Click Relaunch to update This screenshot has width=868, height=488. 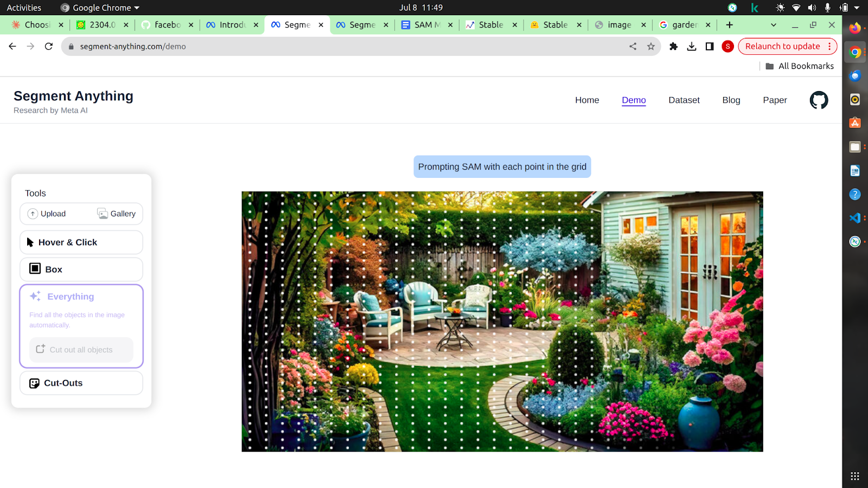(782, 47)
